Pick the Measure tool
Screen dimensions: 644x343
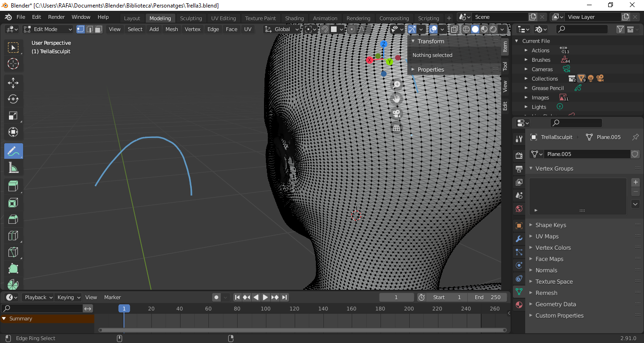tap(13, 168)
